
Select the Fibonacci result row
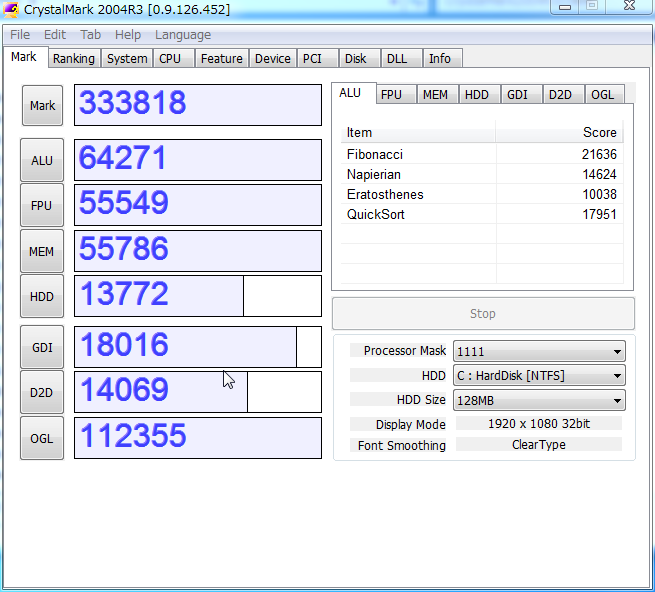(x=482, y=154)
